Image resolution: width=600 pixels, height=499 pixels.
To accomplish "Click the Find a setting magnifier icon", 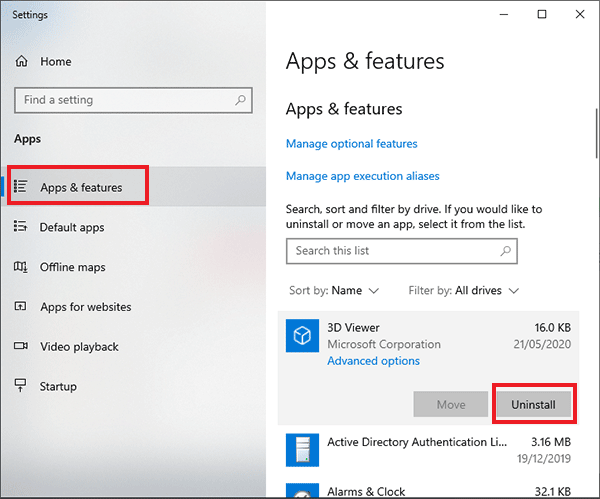I will (240, 100).
